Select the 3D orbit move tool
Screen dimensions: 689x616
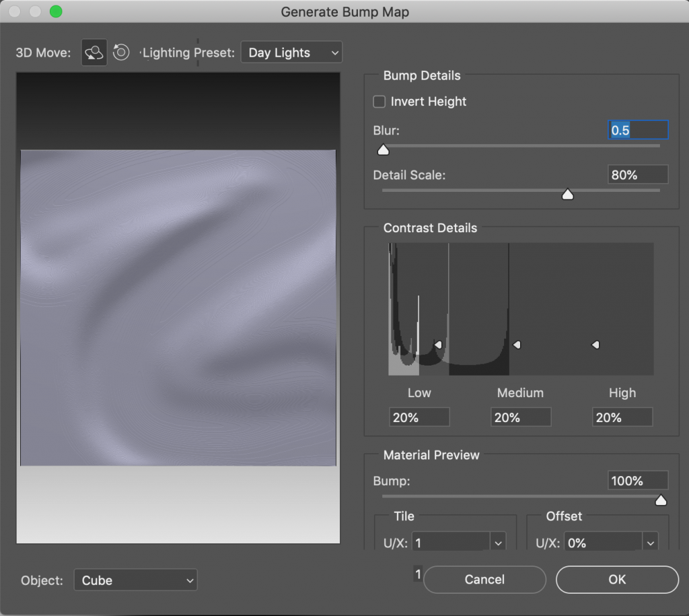[94, 52]
